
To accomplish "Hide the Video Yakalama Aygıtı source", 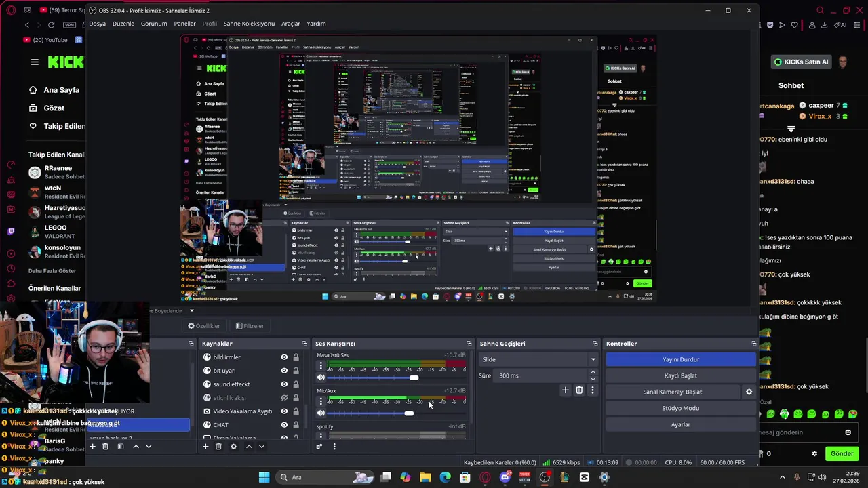I will tap(284, 411).
